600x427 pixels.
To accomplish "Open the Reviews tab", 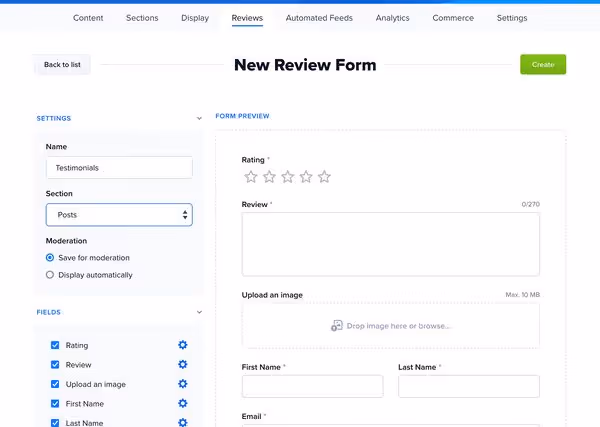I will point(247,18).
